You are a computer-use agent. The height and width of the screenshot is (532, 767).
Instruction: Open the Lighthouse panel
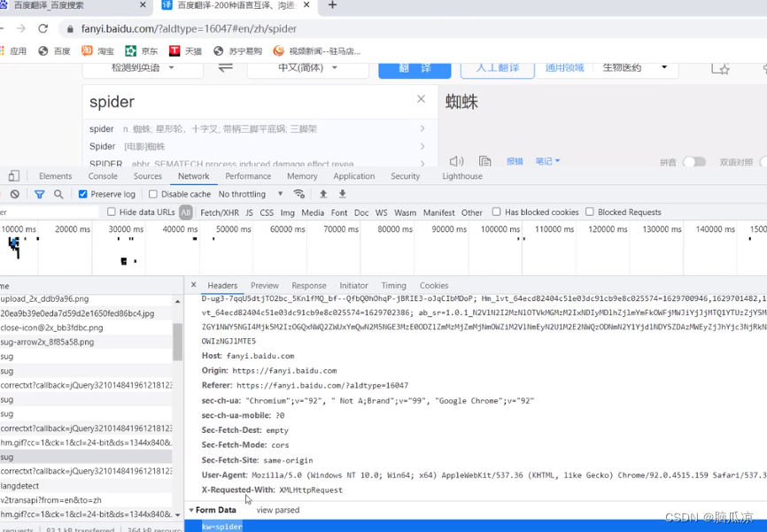tap(462, 176)
